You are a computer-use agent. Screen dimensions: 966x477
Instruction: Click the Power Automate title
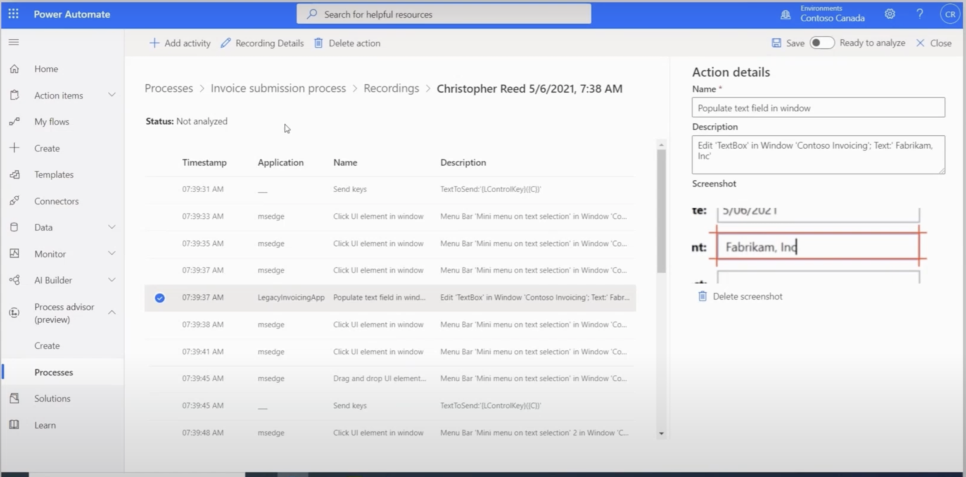(72, 14)
